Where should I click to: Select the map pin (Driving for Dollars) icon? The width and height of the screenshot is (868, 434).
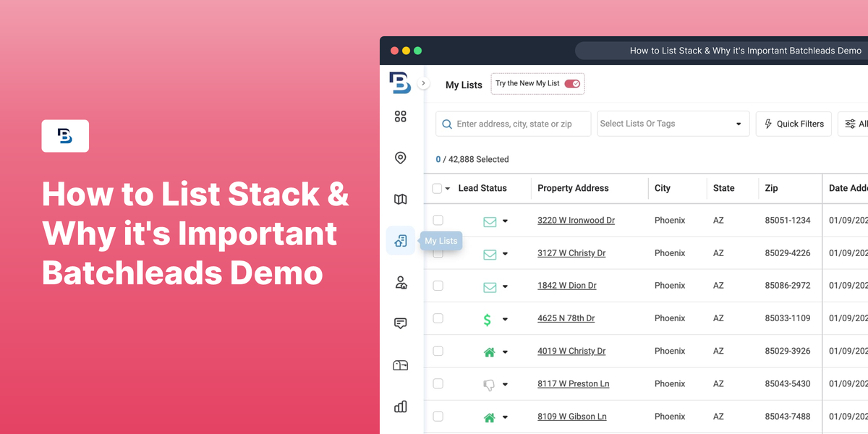click(x=401, y=158)
